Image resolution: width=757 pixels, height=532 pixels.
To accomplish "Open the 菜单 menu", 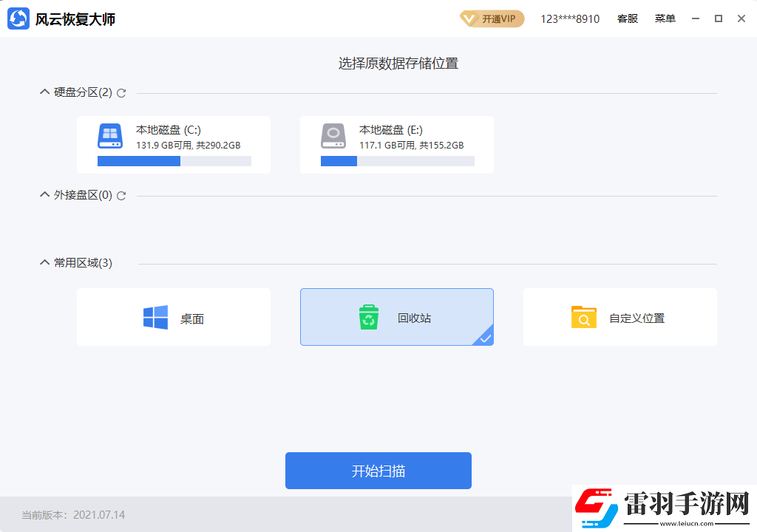I will 665,18.
